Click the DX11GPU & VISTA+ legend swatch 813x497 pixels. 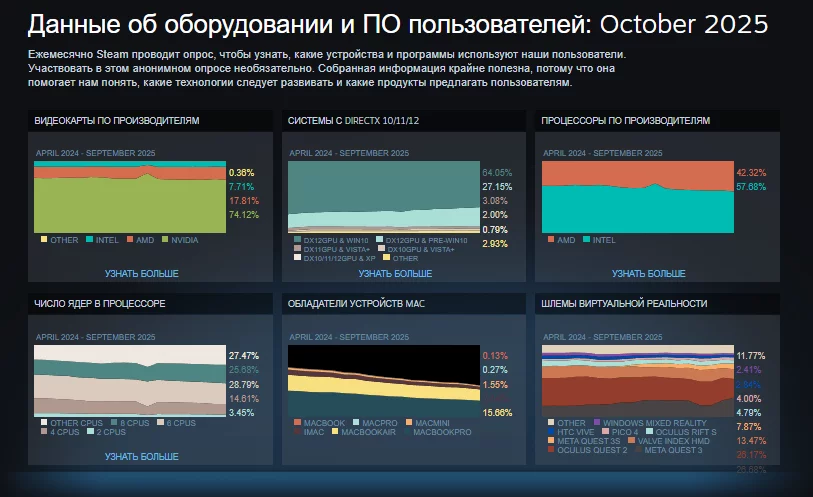297,249
